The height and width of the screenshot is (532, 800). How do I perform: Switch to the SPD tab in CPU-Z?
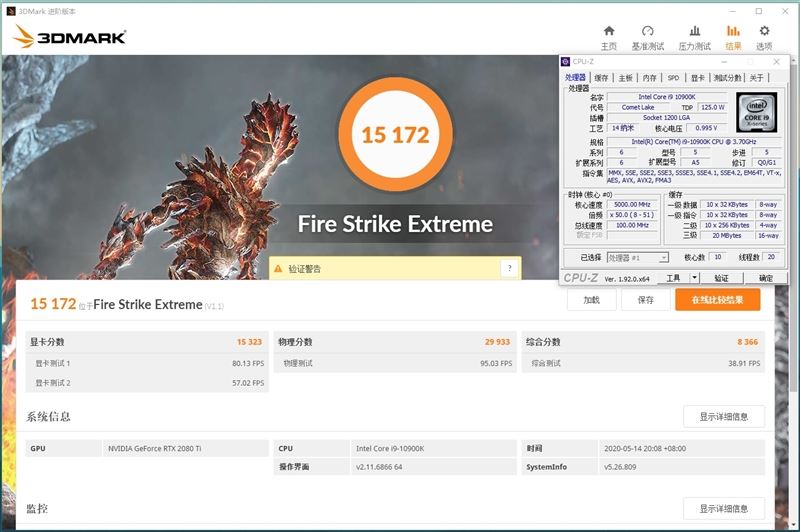(673, 78)
